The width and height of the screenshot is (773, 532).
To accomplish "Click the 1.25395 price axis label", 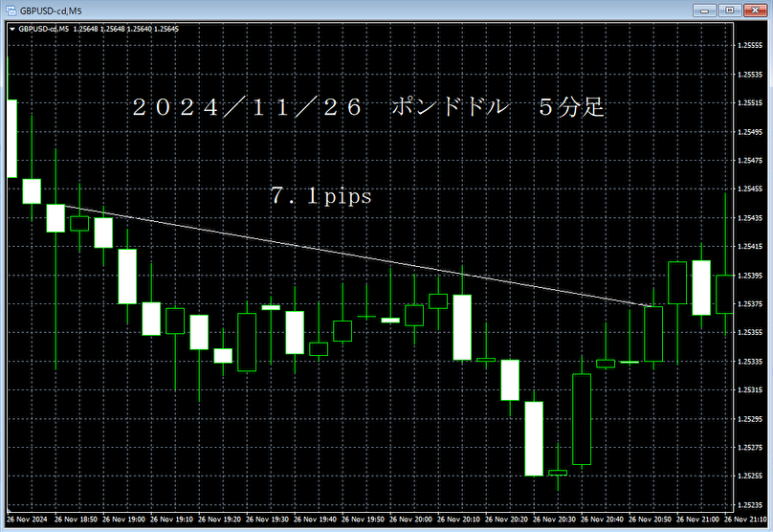I will (750, 276).
